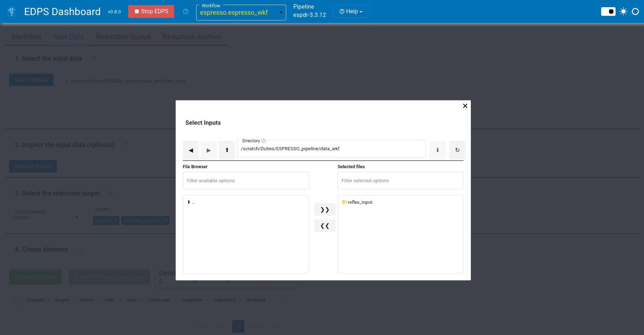Switch to the Workflow tab
The image size is (644, 335).
(26, 37)
